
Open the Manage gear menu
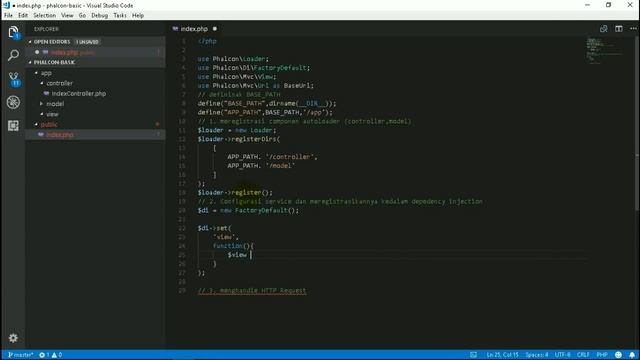coord(13,338)
